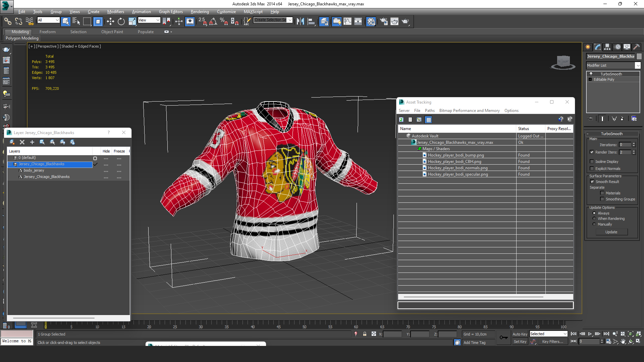Viewport: 644px width, 362px height.
Task: Switch to the Create command panel icon
Action: [588, 47]
